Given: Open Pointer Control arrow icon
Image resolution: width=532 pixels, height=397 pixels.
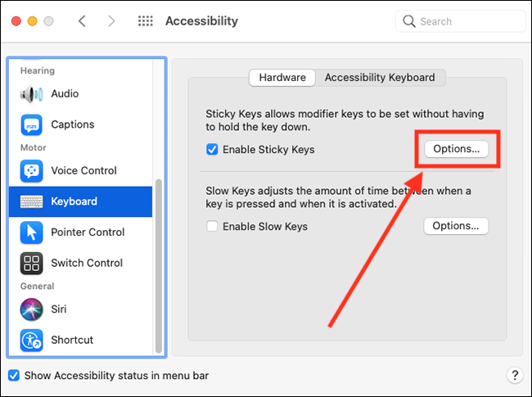Looking at the screenshot, I should [32, 232].
